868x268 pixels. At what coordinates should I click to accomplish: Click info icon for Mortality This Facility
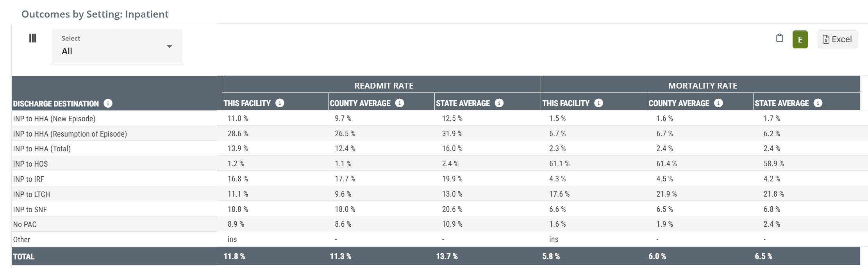click(x=598, y=103)
